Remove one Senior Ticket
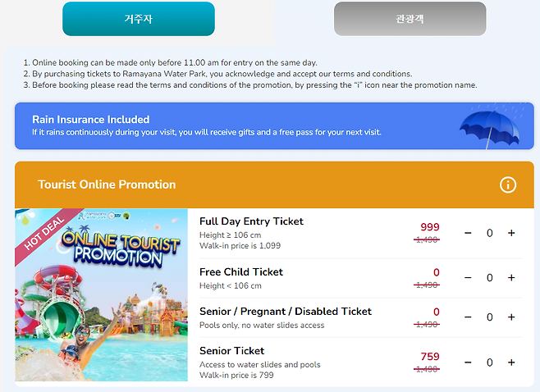Image resolution: width=540 pixels, height=392 pixels. (x=468, y=362)
